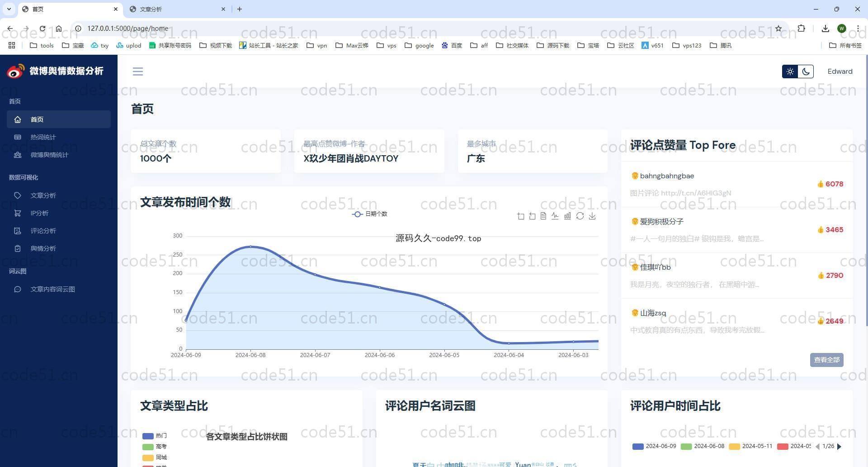Switch to the 文章分析 browser tab

coord(176,9)
